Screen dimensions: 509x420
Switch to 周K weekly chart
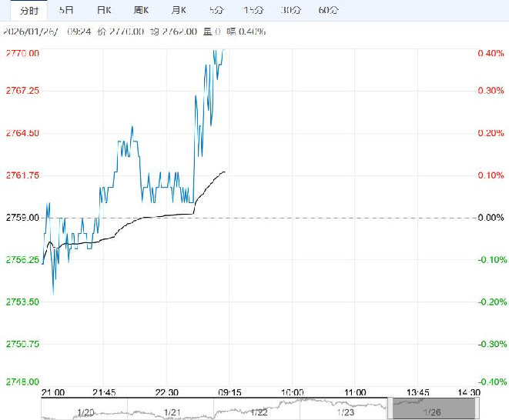point(141,10)
